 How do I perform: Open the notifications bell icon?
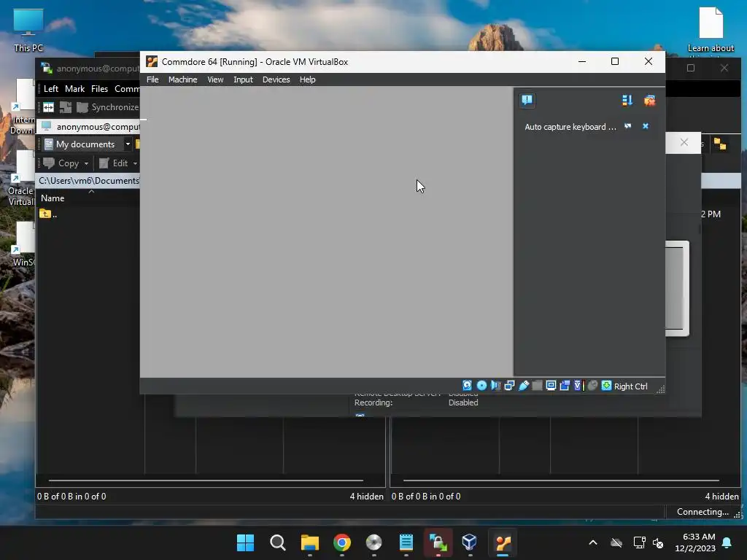727,542
